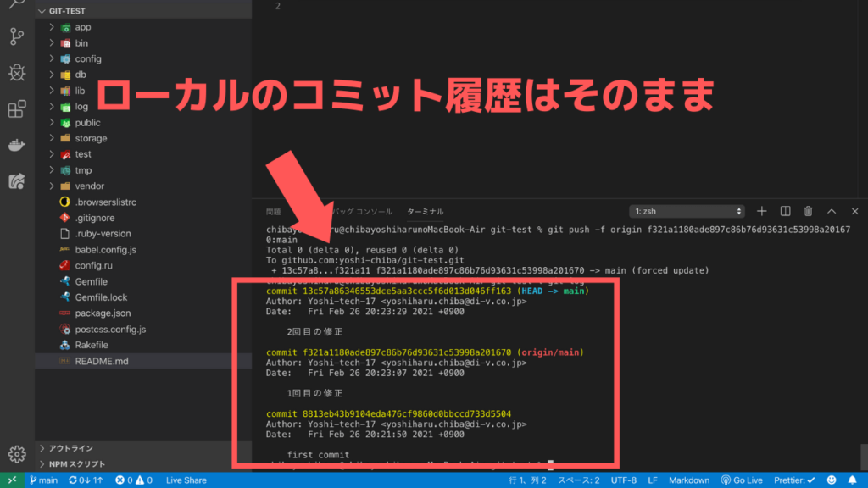This screenshot has height=488, width=868.
Task: Expand the bin folder
Action: pyautogui.click(x=142, y=43)
